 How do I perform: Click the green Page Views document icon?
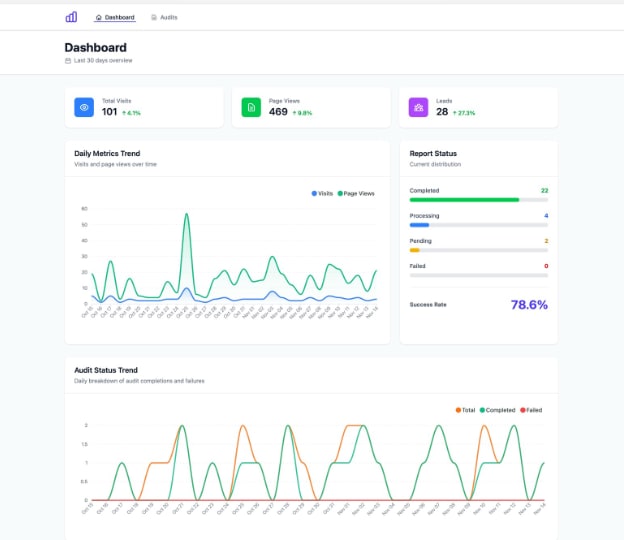coord(251,107)
